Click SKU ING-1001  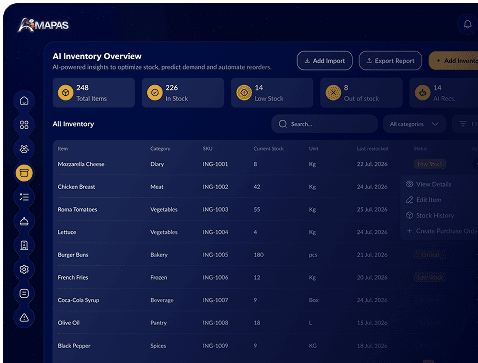pos(215,164)
